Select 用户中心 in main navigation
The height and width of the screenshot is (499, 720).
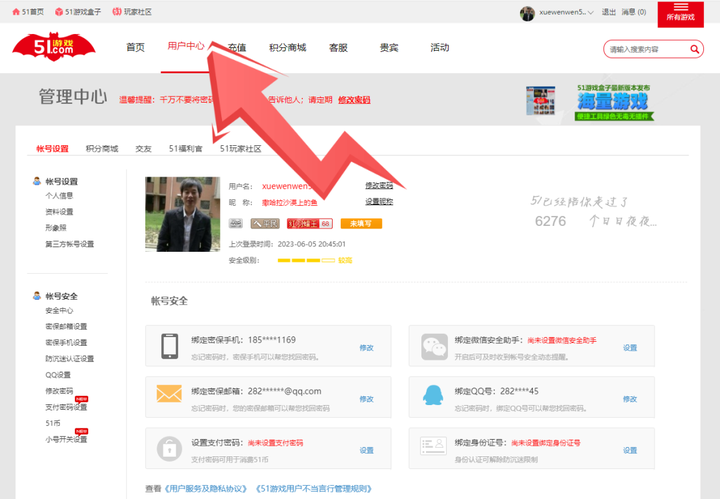coord(186,46)
